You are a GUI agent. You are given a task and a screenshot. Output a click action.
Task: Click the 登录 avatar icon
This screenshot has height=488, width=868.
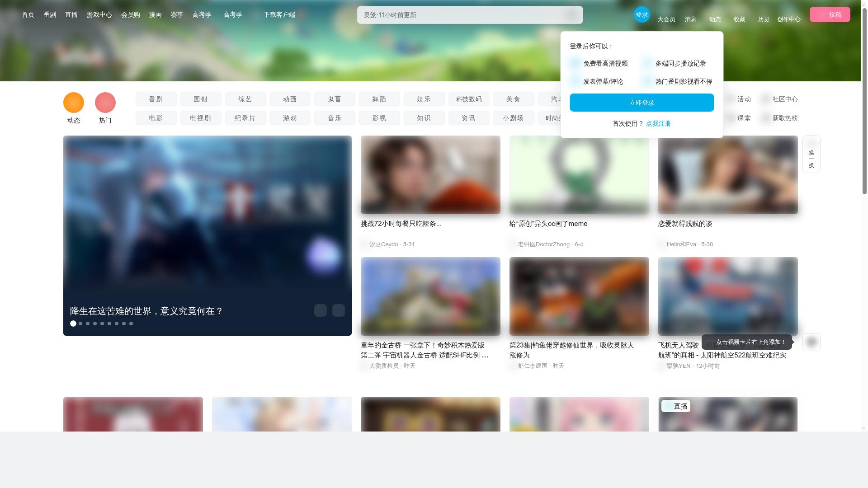click(x=642, y=14)
